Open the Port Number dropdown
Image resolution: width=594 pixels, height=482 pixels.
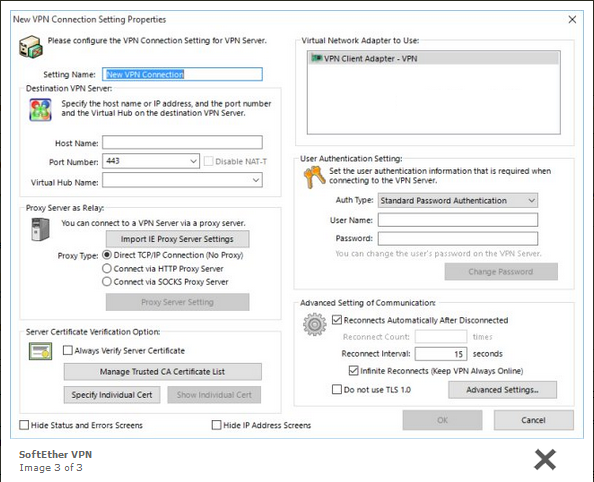coord(193,161)
